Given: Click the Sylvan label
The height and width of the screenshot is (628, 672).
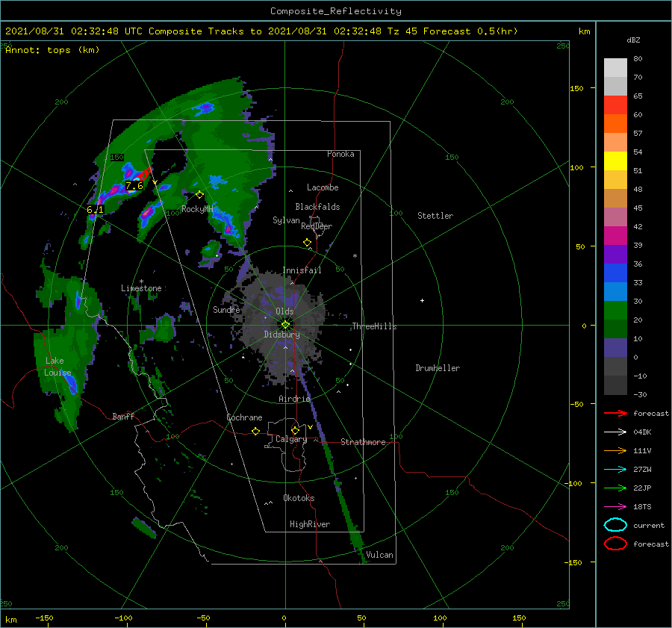Looking at the screenshot, I should click(x=286, y=220).
